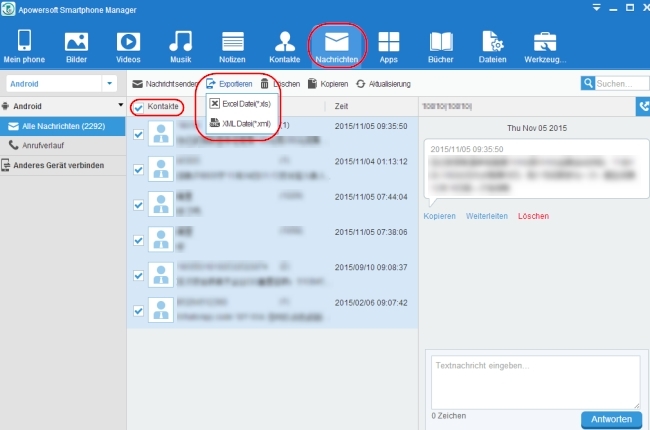Uncheck message dated 2015/11/05 09:35:50
The width and height of the screenshot is (650, 430).
pos(138,134)
